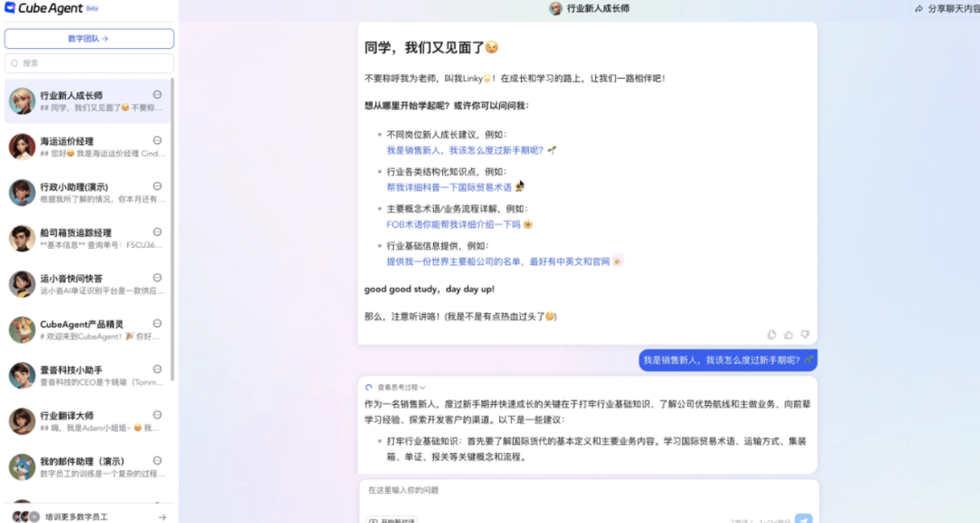Click link FOB术语你能帮我详细介绍一下吗
980x523 pixels.
coord(453,224)
